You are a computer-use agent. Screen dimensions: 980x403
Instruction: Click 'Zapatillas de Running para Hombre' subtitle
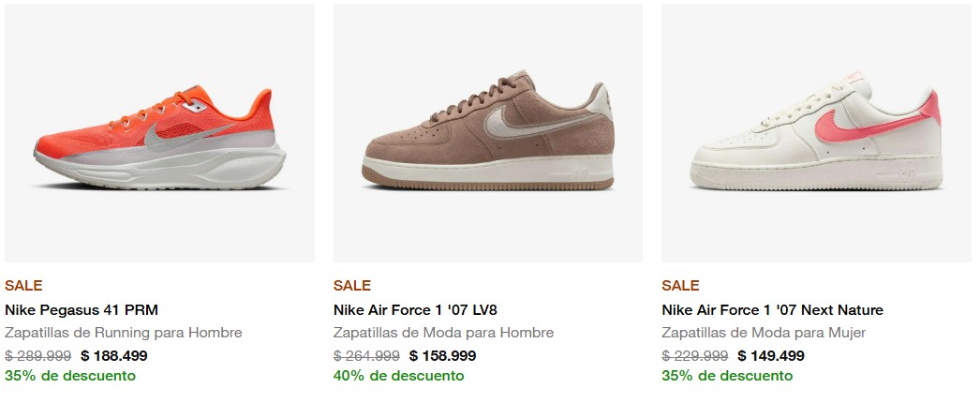tap(124, 333)
